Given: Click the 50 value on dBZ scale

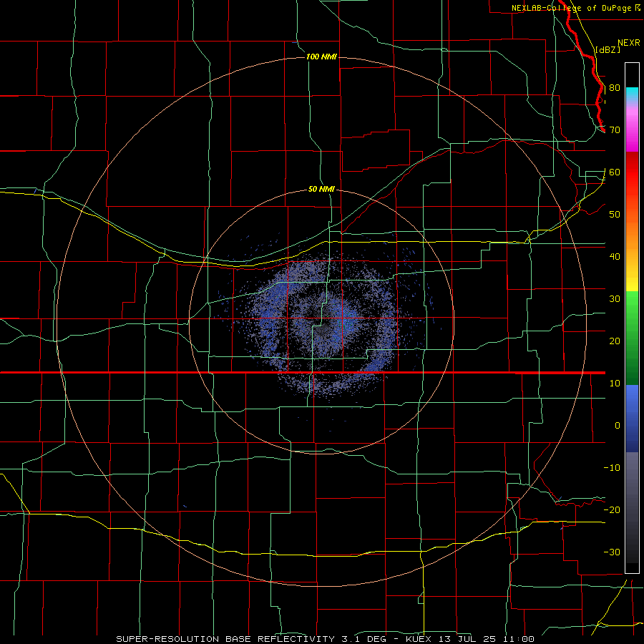Looking at the screenshot, I should (615, 215).
